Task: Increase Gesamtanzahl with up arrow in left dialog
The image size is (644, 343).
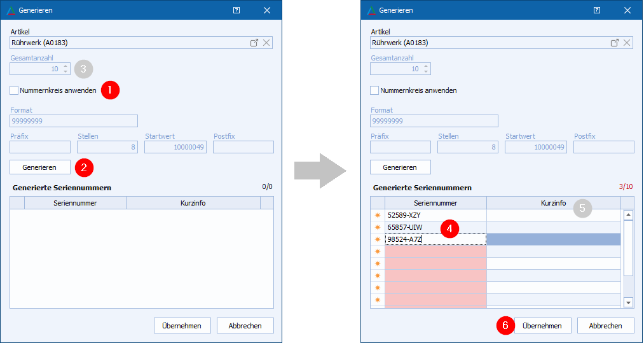Action: 65,66
